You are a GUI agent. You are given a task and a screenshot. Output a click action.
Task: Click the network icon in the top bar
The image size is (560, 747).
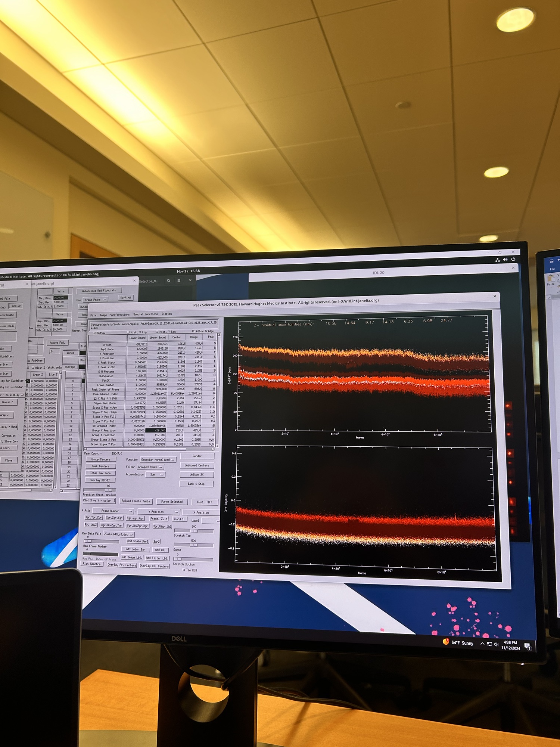tap(497, 260)
